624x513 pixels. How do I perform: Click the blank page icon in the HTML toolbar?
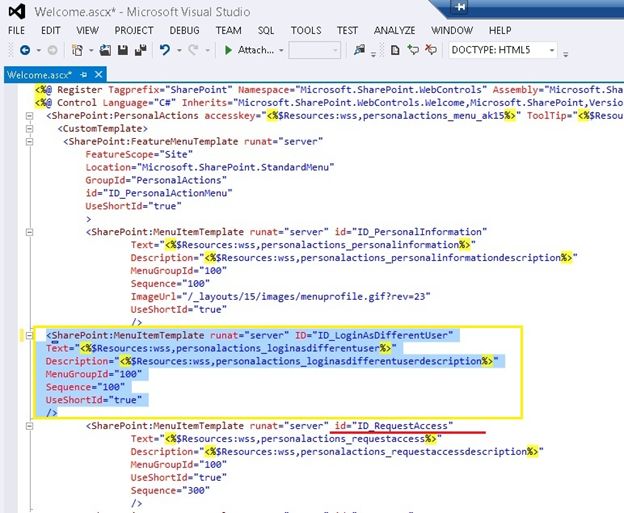tap(395, 50)
